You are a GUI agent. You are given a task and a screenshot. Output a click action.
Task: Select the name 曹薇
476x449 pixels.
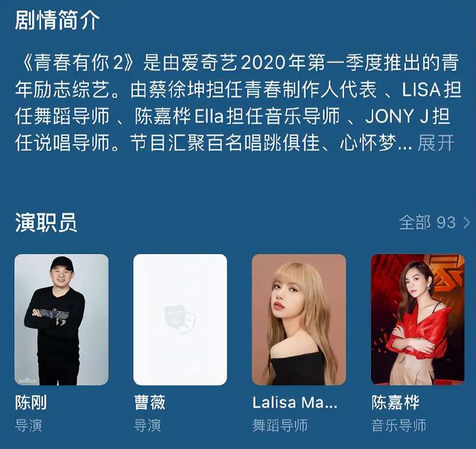[x=150, y=403]
